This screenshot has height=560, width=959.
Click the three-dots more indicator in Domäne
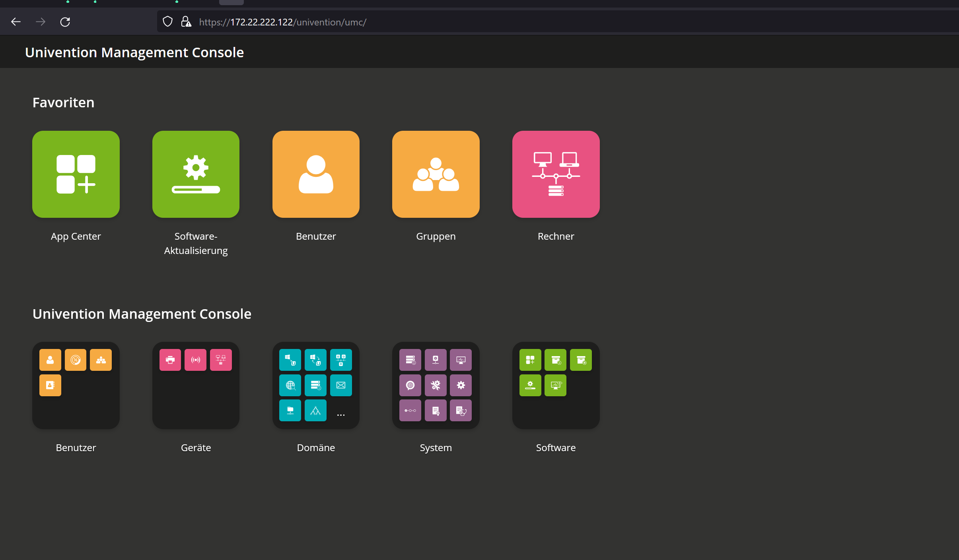341,415
